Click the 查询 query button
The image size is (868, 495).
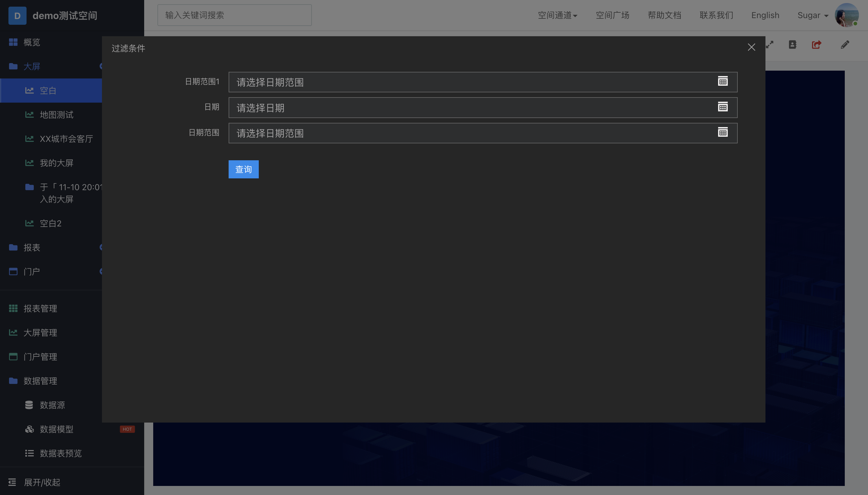(244, 169)
